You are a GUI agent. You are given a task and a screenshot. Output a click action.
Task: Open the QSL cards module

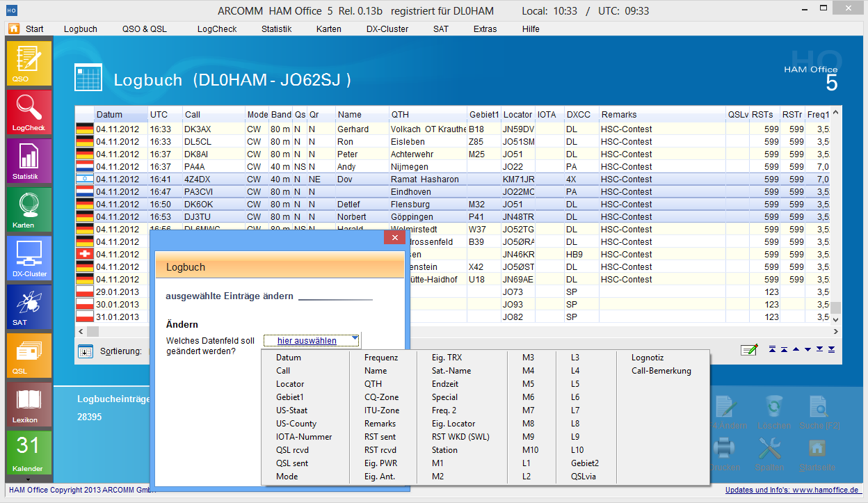(x=29, y=356)
